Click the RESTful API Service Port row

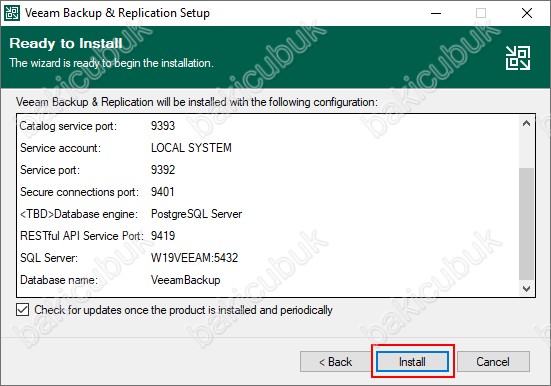[x=268, y=236]
